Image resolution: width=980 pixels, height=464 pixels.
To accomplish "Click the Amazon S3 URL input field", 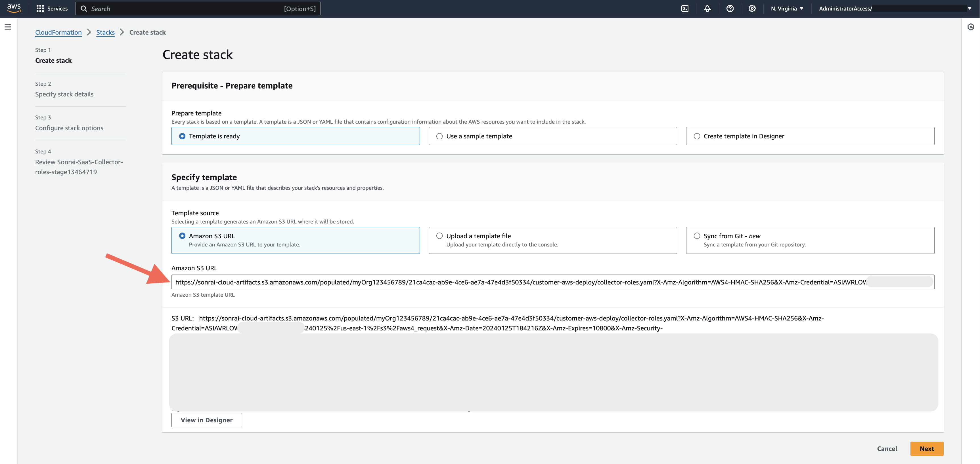I will pos(552,282).
